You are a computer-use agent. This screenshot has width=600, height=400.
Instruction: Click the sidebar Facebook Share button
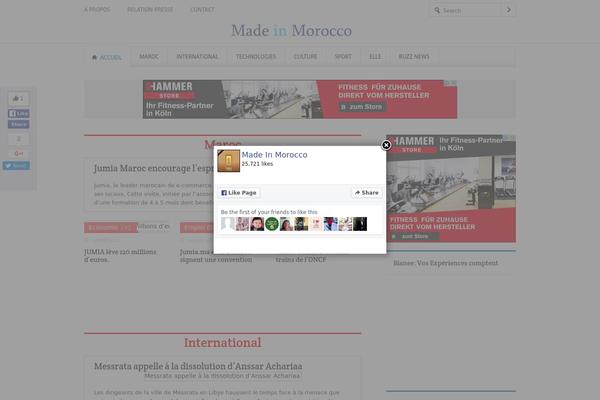[18, 124]
